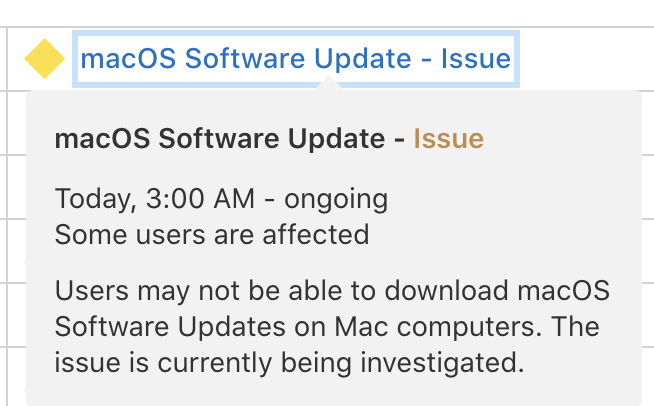This screenshot has height=406, width=654.
Task: Click the line issue is currently being investigated
Action: point(289,363)
